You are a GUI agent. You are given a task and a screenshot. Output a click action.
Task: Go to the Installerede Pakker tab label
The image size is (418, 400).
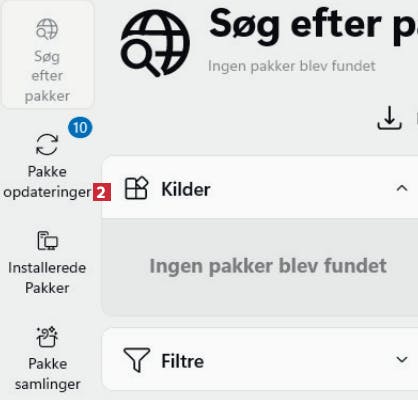click(47, 278)
